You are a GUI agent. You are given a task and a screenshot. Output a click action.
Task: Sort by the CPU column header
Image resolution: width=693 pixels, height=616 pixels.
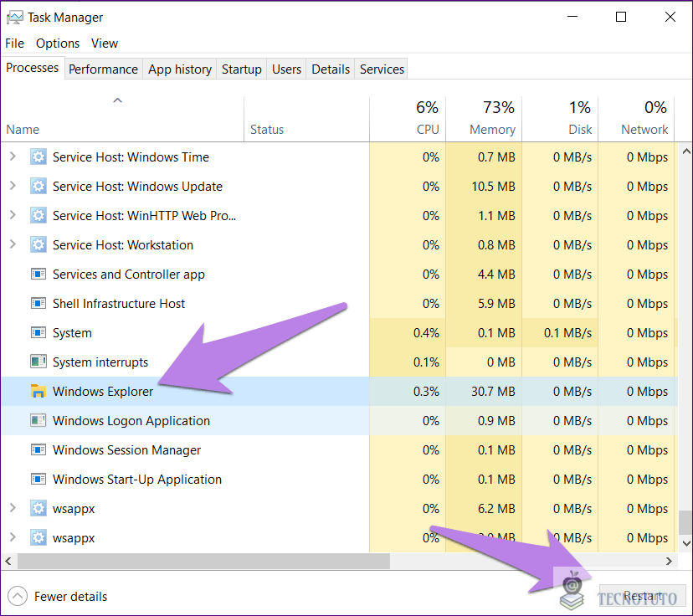click(408, 118)
